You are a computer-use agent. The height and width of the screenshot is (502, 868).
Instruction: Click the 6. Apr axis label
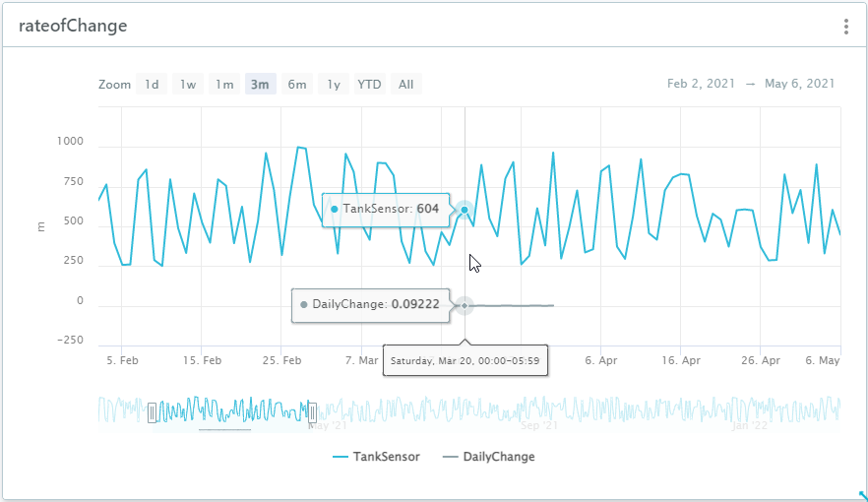click(601, 360)
